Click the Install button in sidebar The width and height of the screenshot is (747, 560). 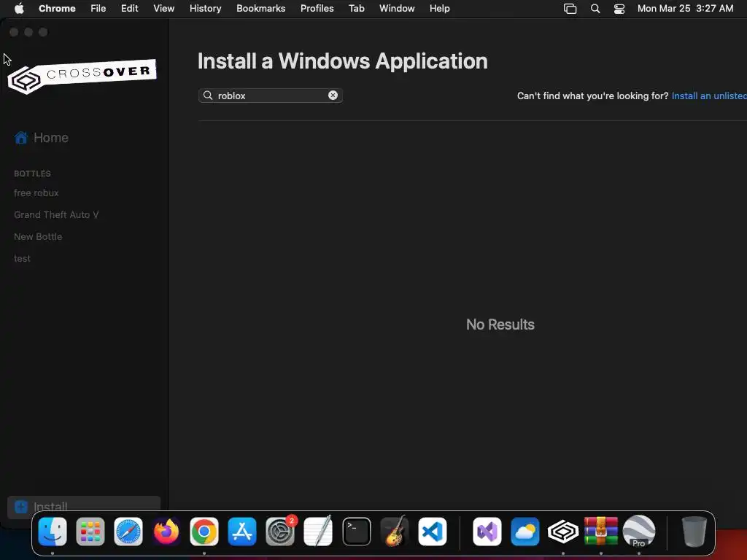[84, 506]
